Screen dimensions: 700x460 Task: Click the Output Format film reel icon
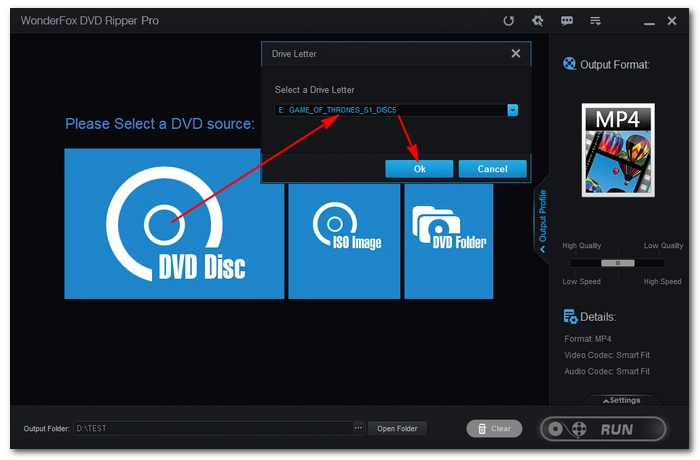click(569, 64)
